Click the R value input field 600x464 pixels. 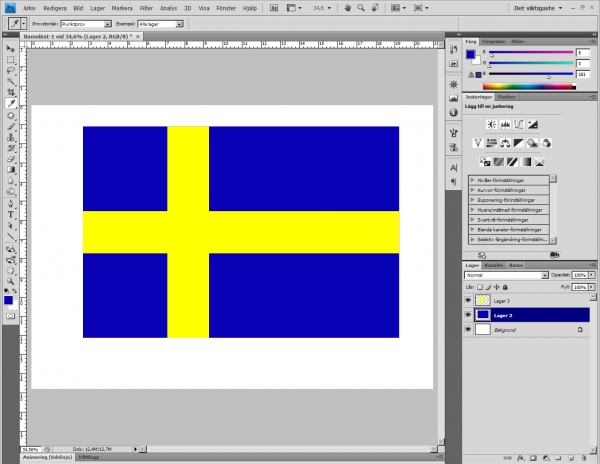point(583,53)
